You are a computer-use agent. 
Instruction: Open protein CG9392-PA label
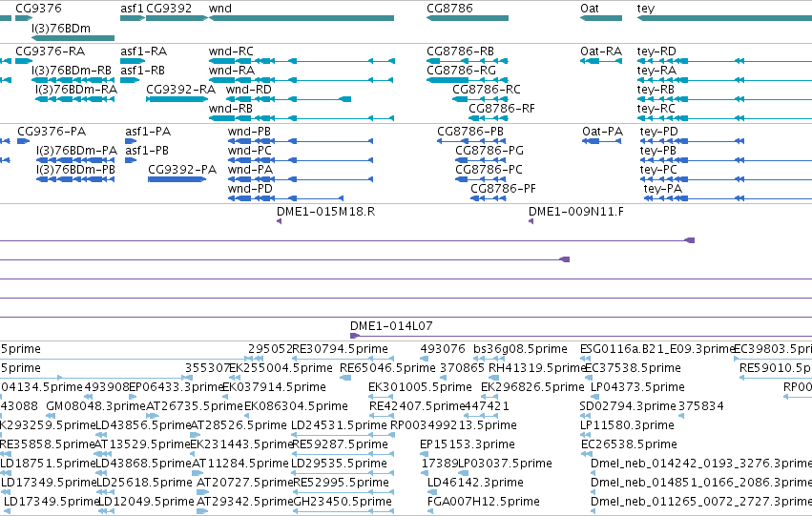tap(181, 170)
